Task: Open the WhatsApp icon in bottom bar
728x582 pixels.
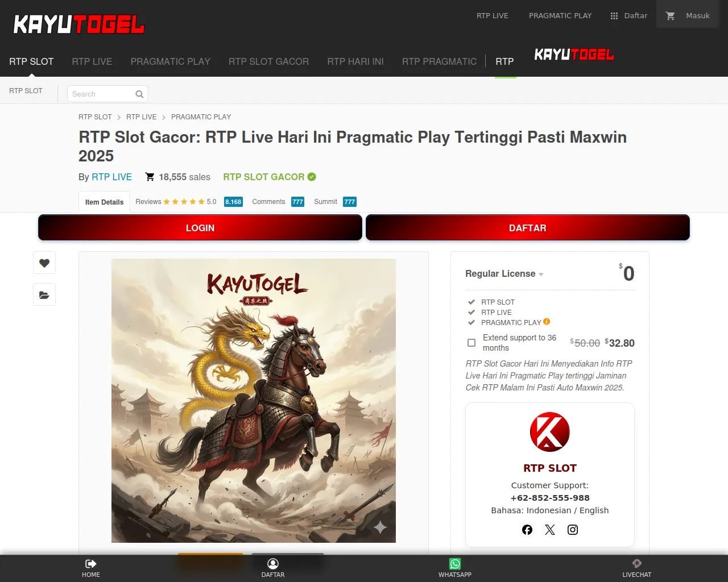Action: click(455, 564)
